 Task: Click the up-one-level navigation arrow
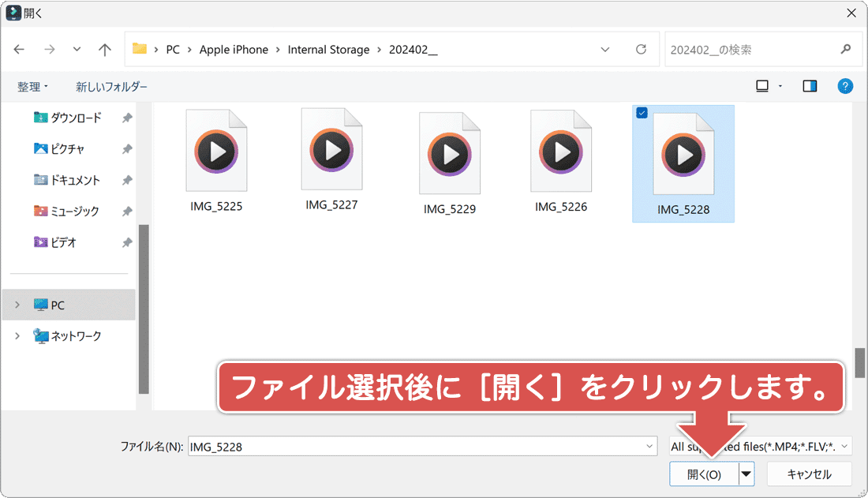click(x=104, y=49)
